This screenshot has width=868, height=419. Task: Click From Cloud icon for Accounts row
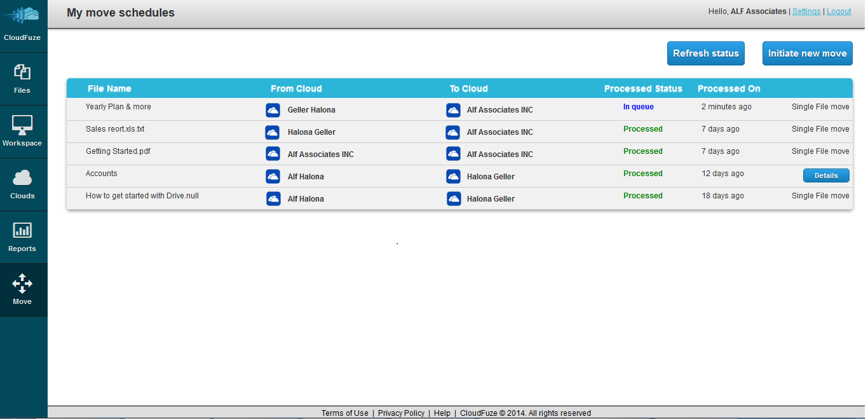(273, 177)
